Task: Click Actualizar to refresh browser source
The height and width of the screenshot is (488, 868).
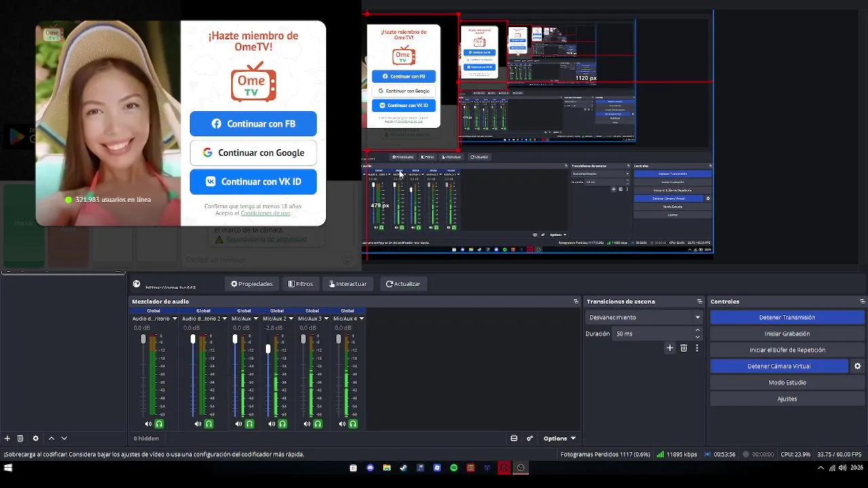Action: (x=403, y=284)
